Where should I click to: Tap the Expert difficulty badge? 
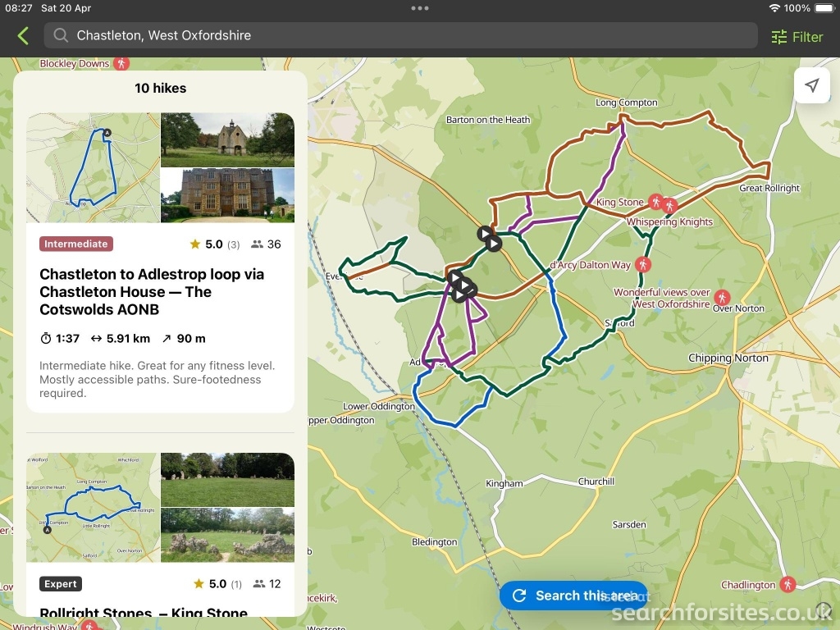(x=61, y=584)
